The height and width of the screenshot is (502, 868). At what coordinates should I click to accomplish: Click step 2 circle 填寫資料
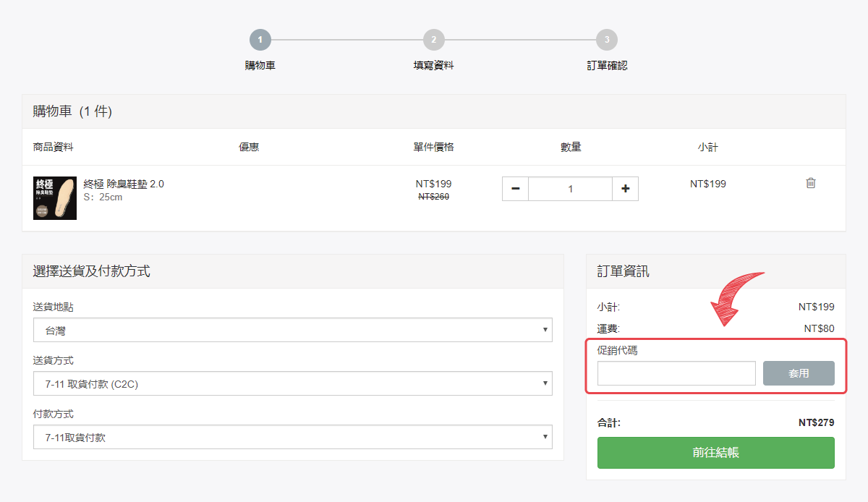434,41
